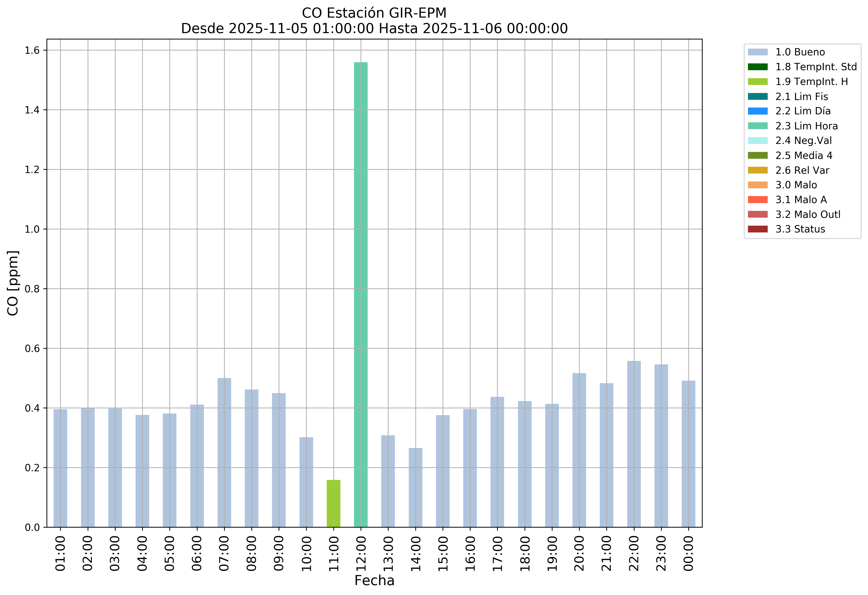Click the Fecha x-axis label

pos(374,581)
